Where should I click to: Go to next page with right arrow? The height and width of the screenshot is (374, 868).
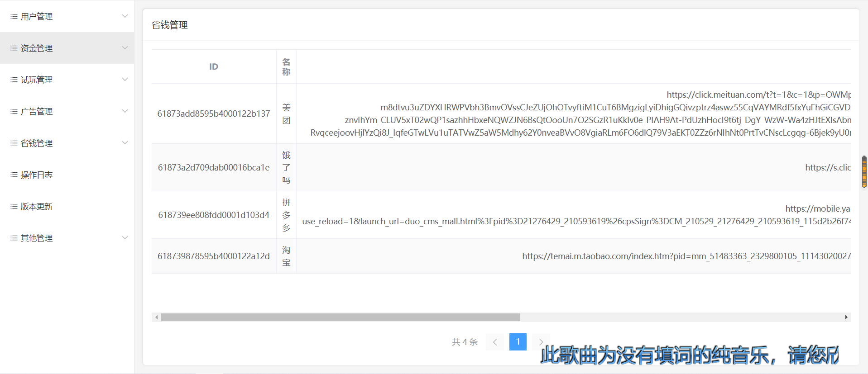pyautogui.click(x=541, y=342)
